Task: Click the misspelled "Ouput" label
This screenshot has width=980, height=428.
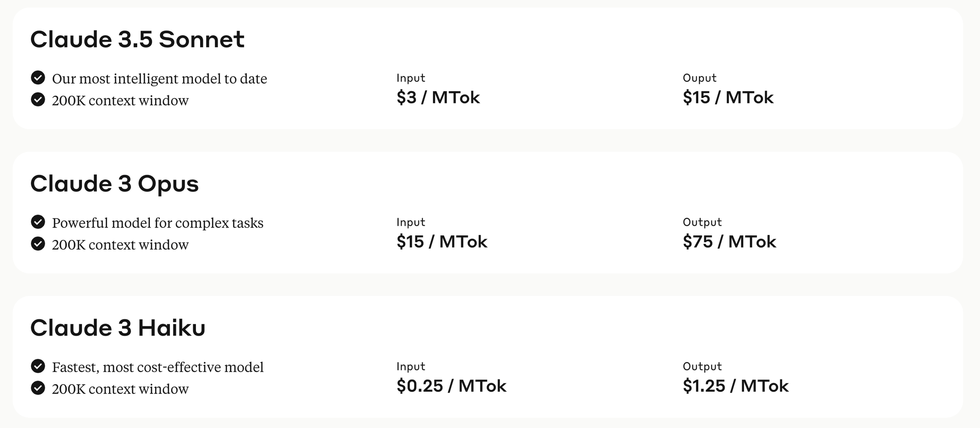Action: click(x=699, y=78)
